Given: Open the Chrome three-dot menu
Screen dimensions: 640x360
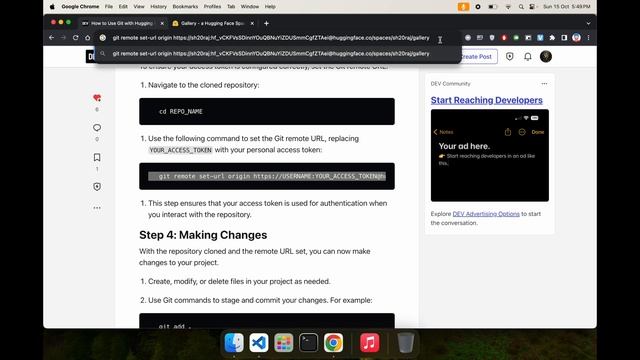Looking at the screenshot, I should click(x=588, y=38).
